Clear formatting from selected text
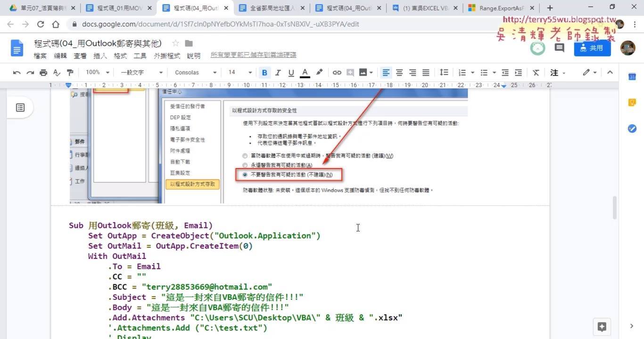The image size is (644, 339). click(536, 73)
